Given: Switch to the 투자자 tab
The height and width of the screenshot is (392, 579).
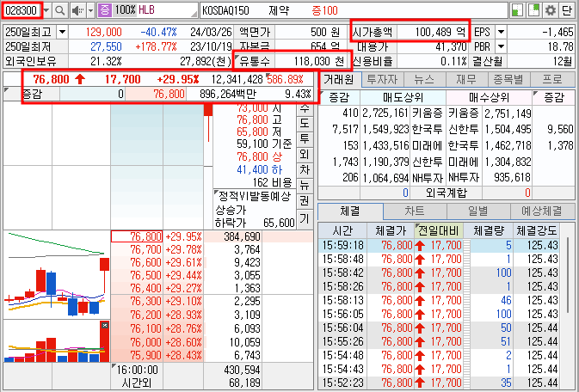Looking at the screenshot, I should (382, 79).
